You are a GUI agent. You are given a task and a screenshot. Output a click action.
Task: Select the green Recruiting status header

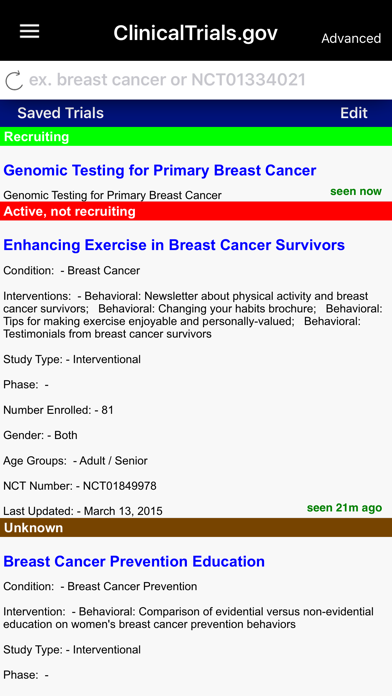[196, 137]
